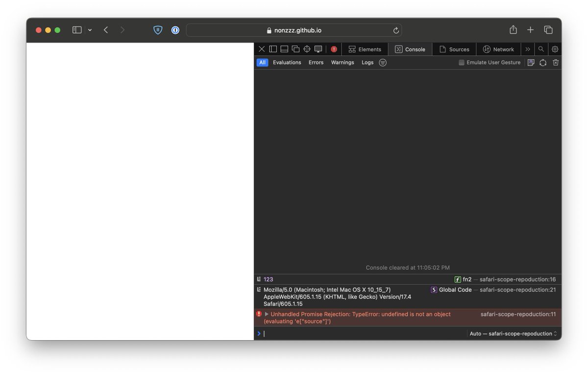Dock inspector to the bottom of window
The height and width of the screenshot is (375, 588).
284,49
